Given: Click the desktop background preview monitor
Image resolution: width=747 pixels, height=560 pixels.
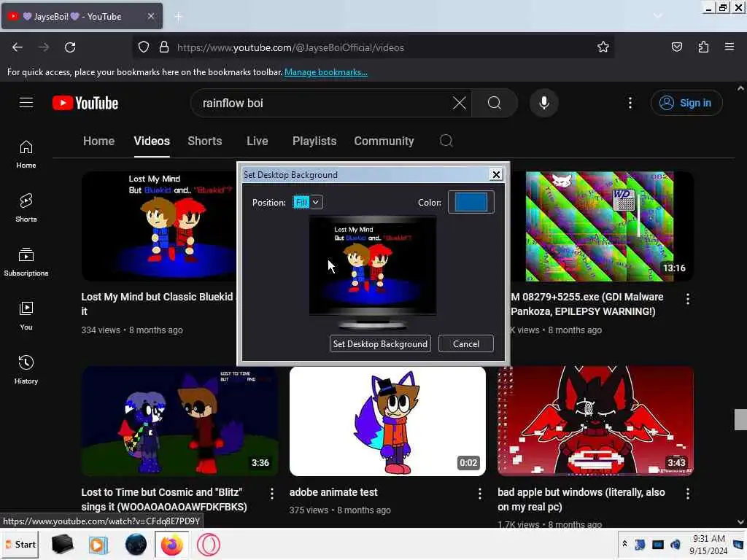Looking at the screenshot, I should point(373,272).
